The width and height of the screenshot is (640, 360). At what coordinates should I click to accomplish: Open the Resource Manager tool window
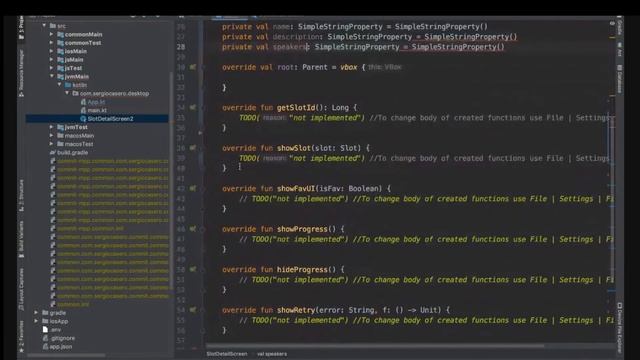(21, 73)
